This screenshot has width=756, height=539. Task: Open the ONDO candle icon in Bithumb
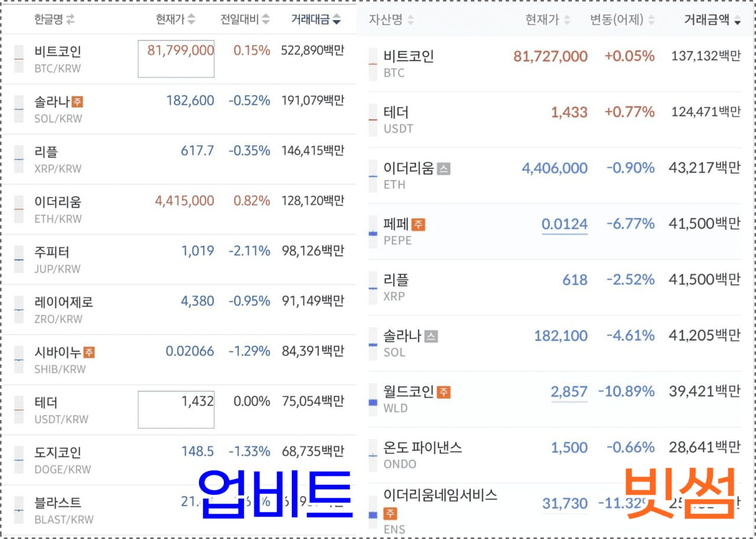[373, 455]
